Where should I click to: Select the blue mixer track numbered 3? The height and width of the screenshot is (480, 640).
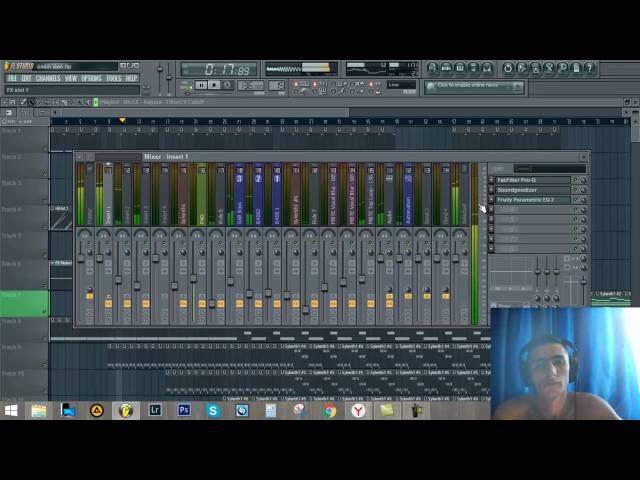239,195
